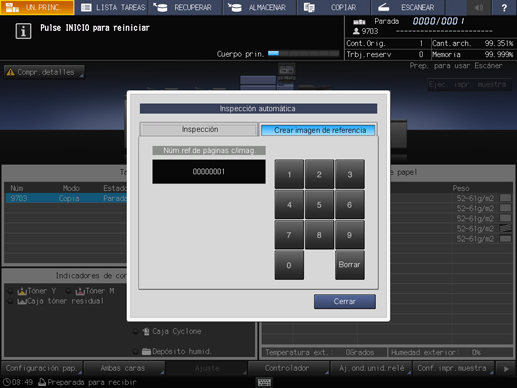
Task: Click the Cuerpo prin. progress bar
Action: point(303,54)
